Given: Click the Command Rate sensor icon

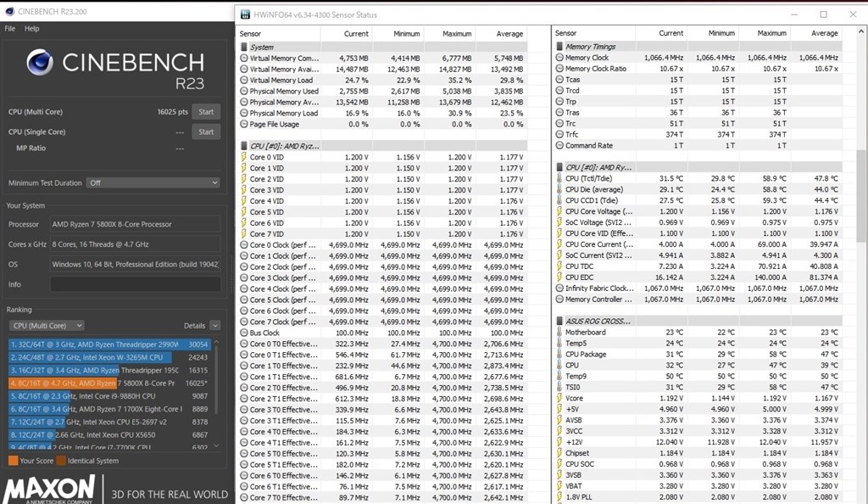Looking at the screenshot, I should pos(559,146).
